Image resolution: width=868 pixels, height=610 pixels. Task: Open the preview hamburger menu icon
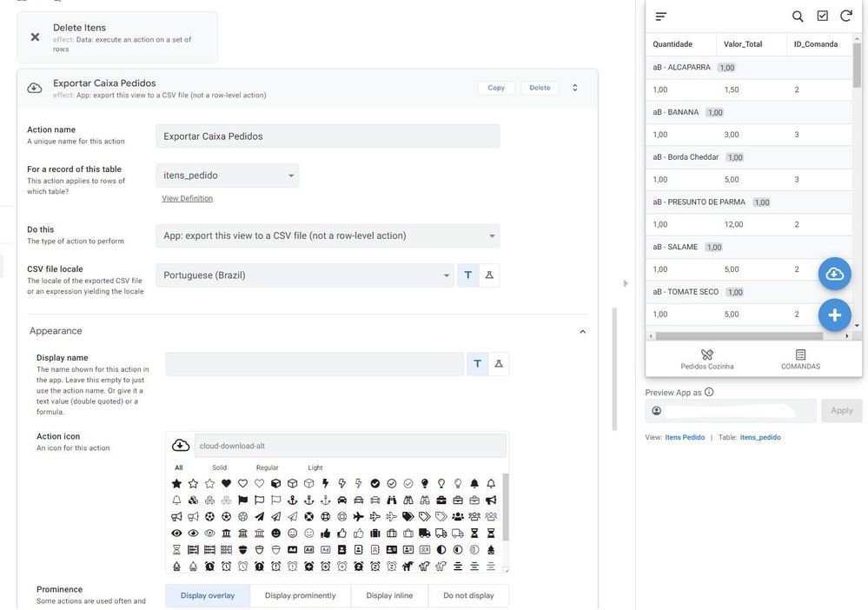point(661,17)
